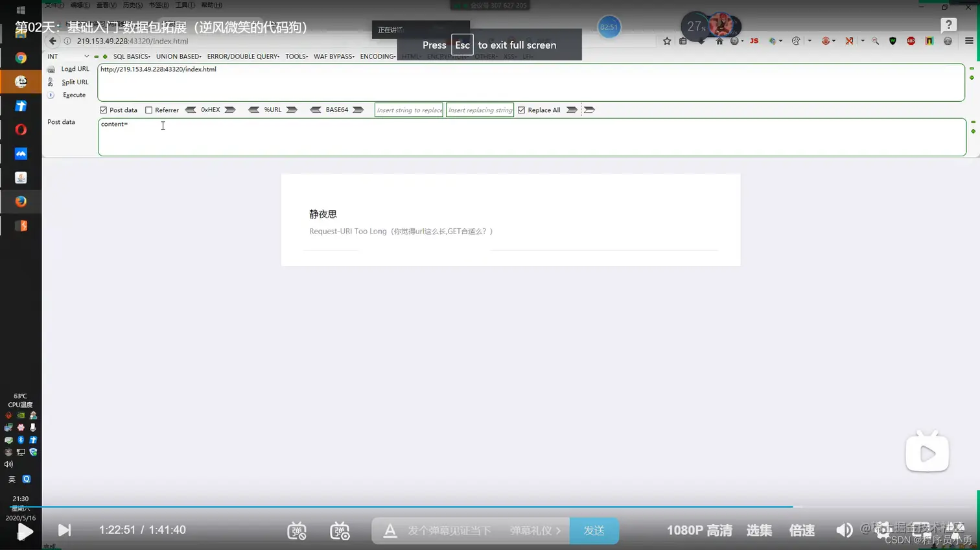Open the bookmarks list clipboard icon
Screen dimensions: 980x550
click(x=682, y=41)
